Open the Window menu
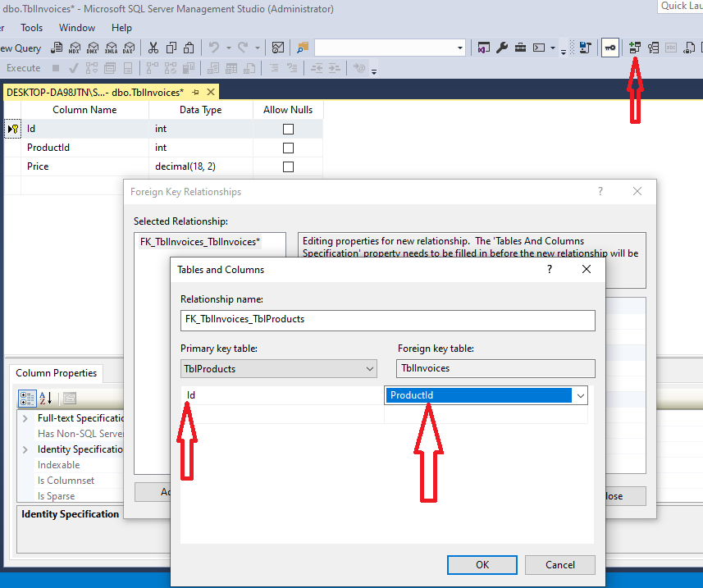The width and height of the screenshot is (703, 588). (x=76, y=28)
